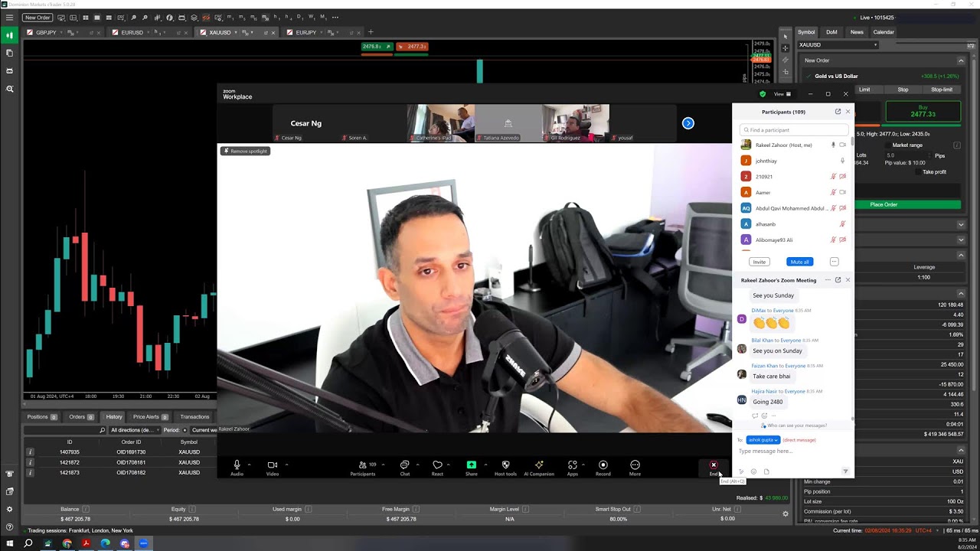Open the Zoom Participants panel icon
The width and height of the screenshot is (980, 551).
click(363, 465)
